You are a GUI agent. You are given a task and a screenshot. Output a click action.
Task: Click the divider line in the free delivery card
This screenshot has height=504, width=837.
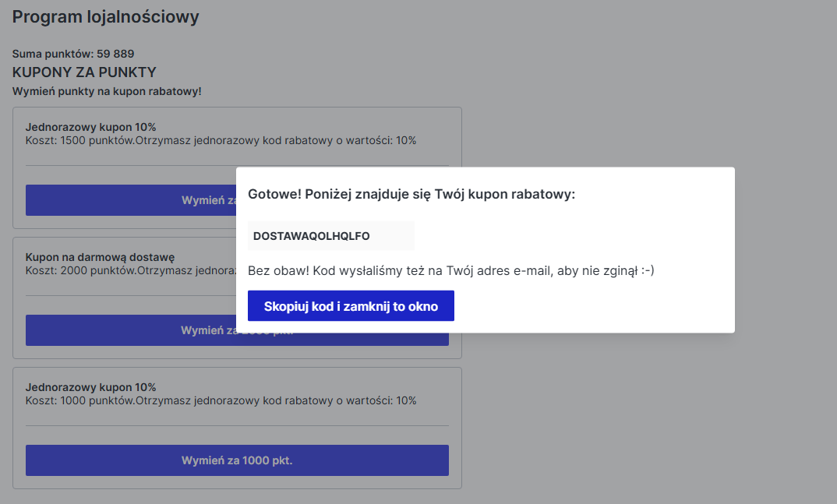[131, 295]
